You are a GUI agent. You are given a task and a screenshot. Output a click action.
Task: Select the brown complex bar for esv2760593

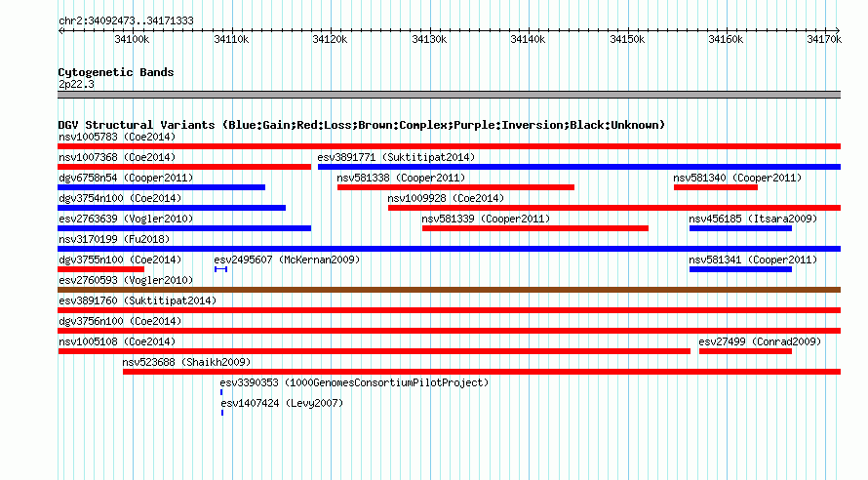click(x=449, y=290)
